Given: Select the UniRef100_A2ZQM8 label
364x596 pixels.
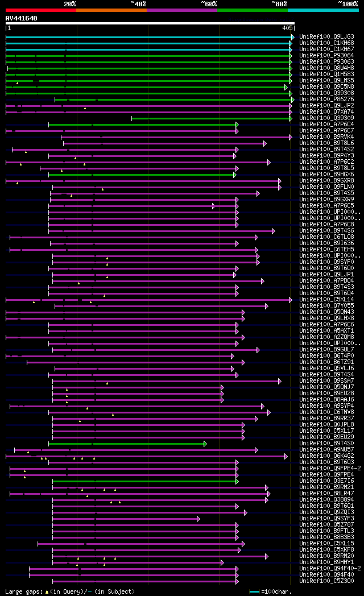Looking at the screenshot, I should click(326, 338).
